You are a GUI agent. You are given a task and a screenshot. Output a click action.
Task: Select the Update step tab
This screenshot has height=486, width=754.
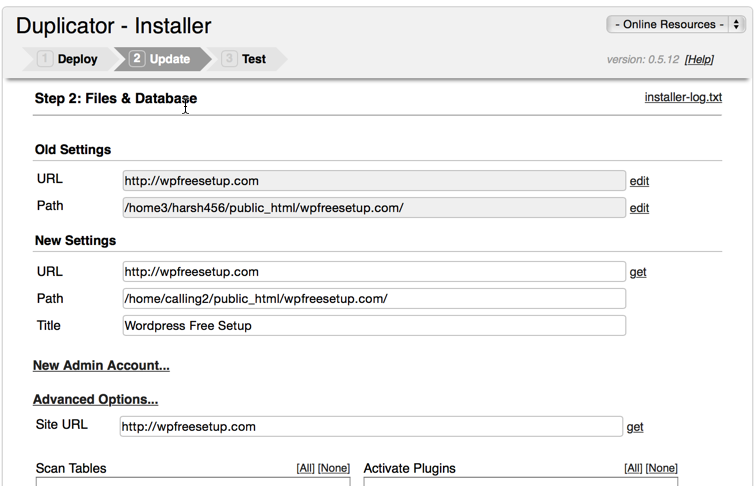[160, 59]
